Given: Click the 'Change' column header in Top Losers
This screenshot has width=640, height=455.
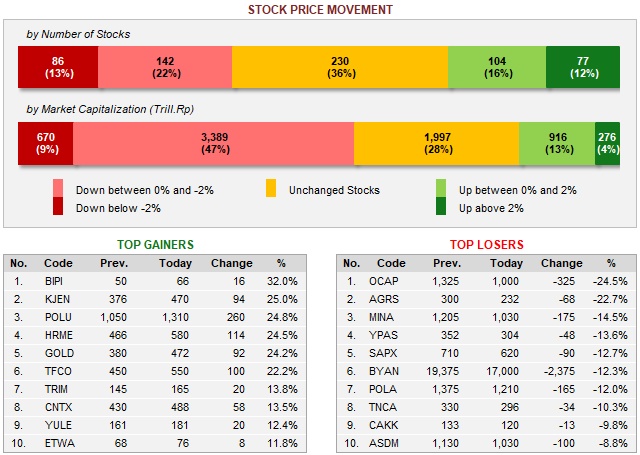Looking at the screenshot, I should (x=561, y=264).
